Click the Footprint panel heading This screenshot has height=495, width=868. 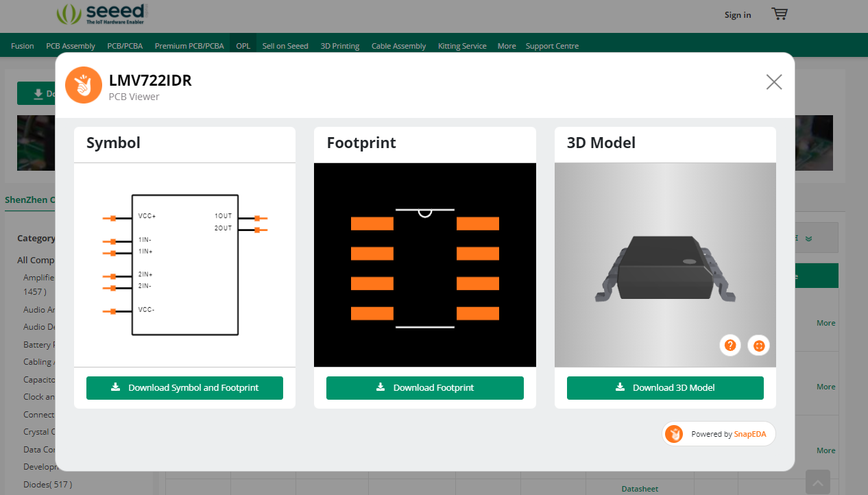361,143
